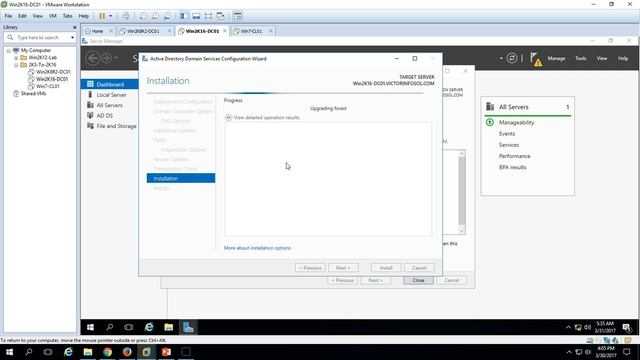Viewport: 640px width, 360px height.
Task: Open All Servers in the sidebar
Action: pyautogui.click(x=109, y=105)
